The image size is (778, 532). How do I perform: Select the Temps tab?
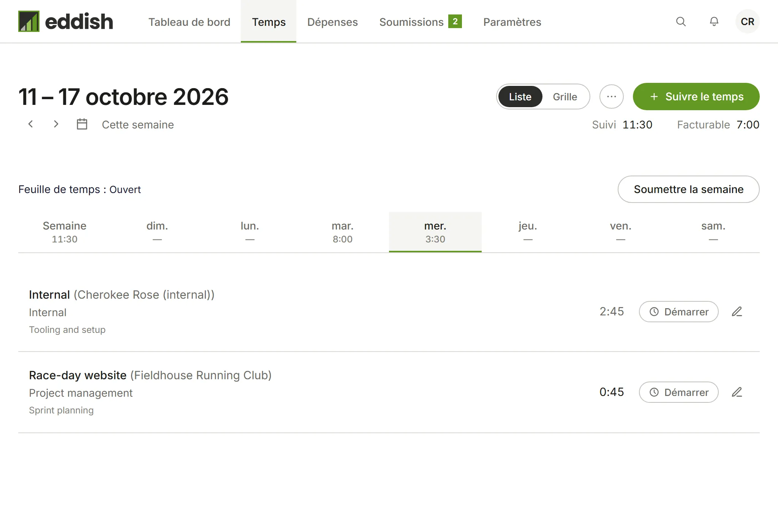pyautogui.click(x=269, y=22)
